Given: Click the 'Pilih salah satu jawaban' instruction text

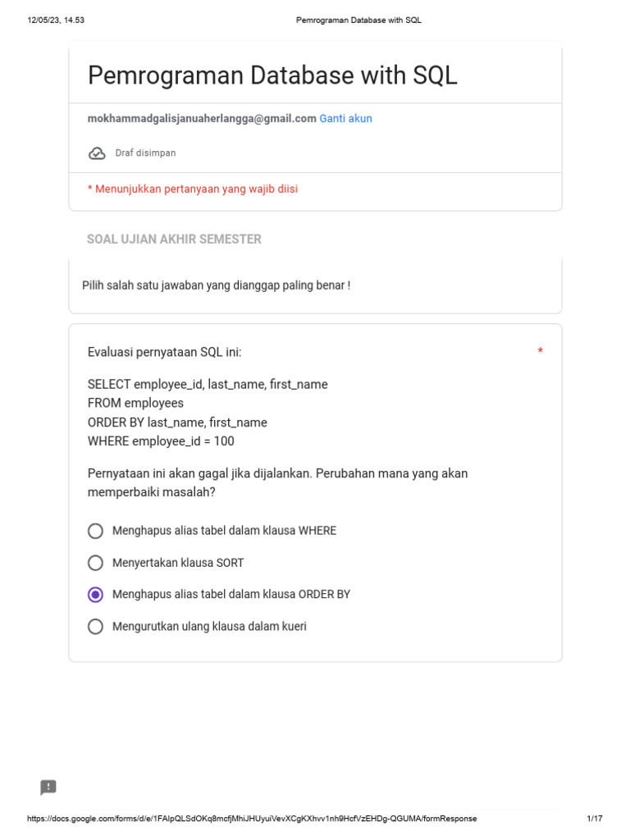Looking at the screenshot, I should pos(217,285).
